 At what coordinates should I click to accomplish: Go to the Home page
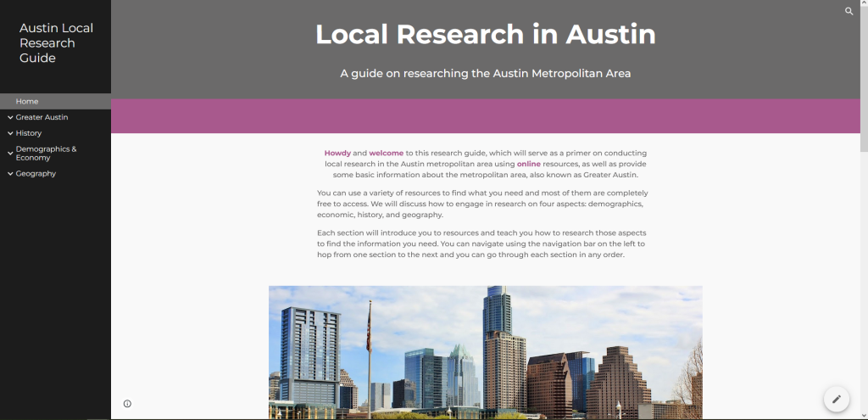point(27,102)
